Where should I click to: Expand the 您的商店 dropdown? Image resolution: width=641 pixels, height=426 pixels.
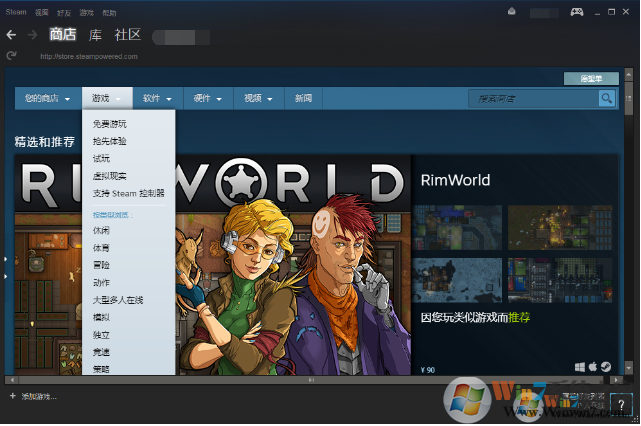48,99
